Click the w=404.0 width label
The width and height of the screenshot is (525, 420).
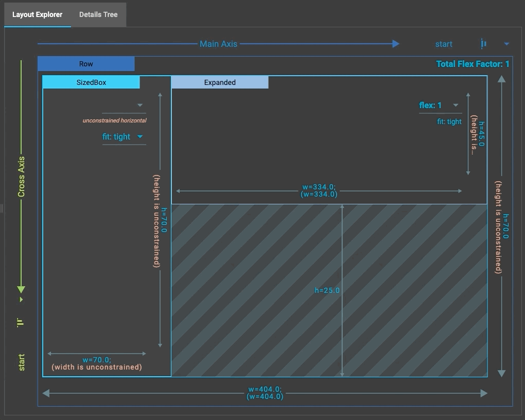click(x=266, y=393)
